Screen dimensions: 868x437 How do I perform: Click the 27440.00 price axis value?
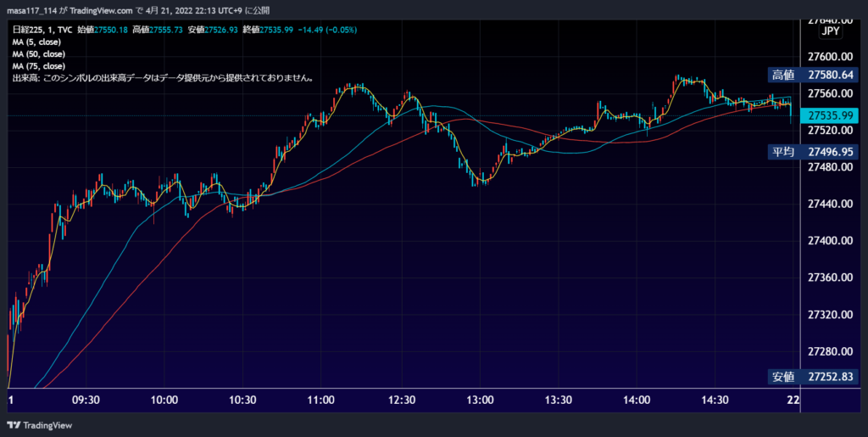[831, 204]
